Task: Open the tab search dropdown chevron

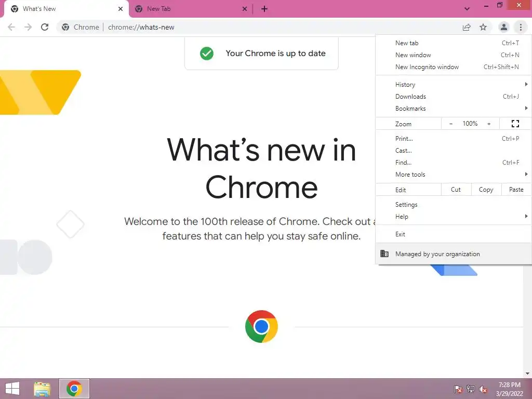Action: click(467, 9)
